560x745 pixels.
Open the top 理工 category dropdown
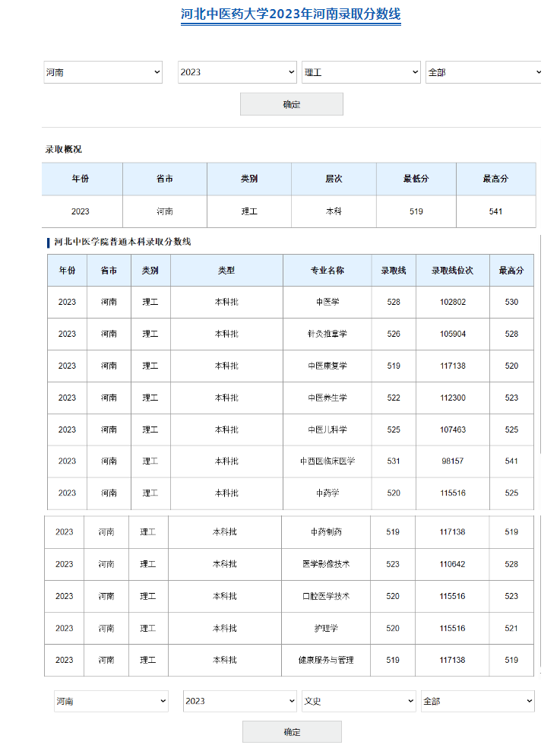pyautogui.click(x=361, y=72)
